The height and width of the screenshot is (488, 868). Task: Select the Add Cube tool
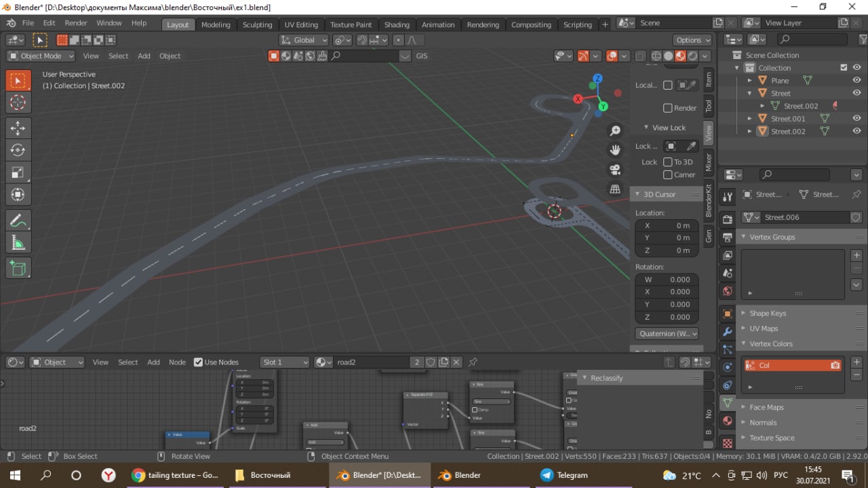(18, 269)
